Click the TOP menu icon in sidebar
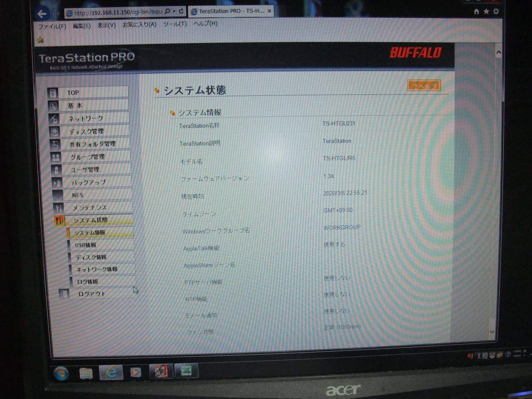This screenshot has width=532, height=399. [53, 93]
